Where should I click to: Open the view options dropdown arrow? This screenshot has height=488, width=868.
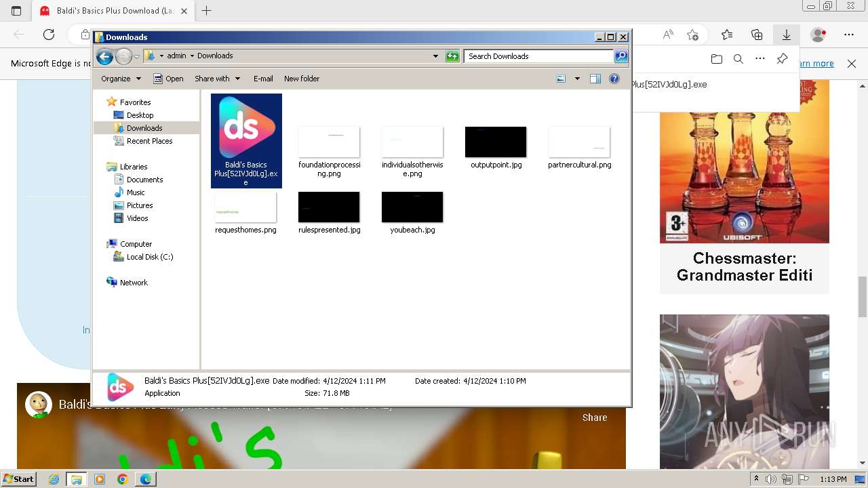point(577,79)
